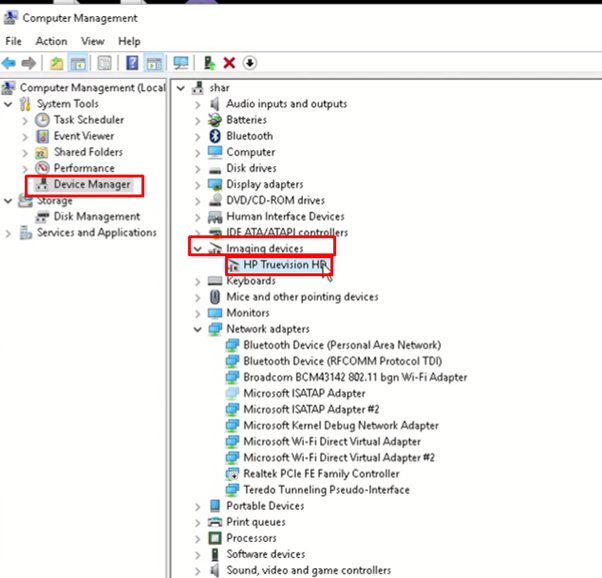Click the Update driver software toolbar icon
Screen dimensions: 602x578
209,63
